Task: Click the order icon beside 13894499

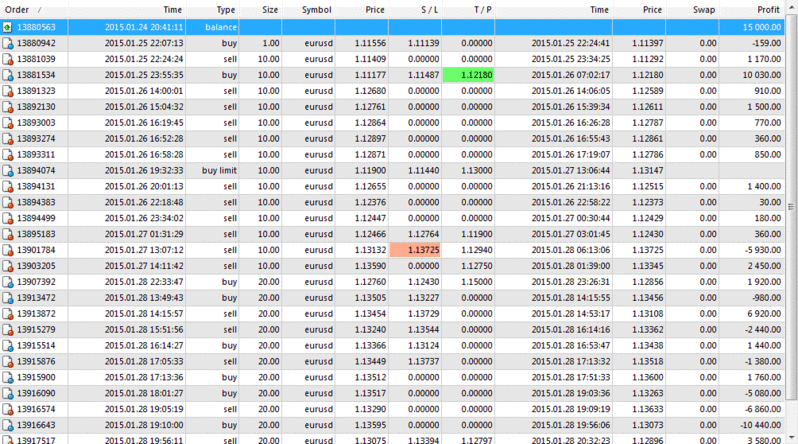Action: pos(8,218)
